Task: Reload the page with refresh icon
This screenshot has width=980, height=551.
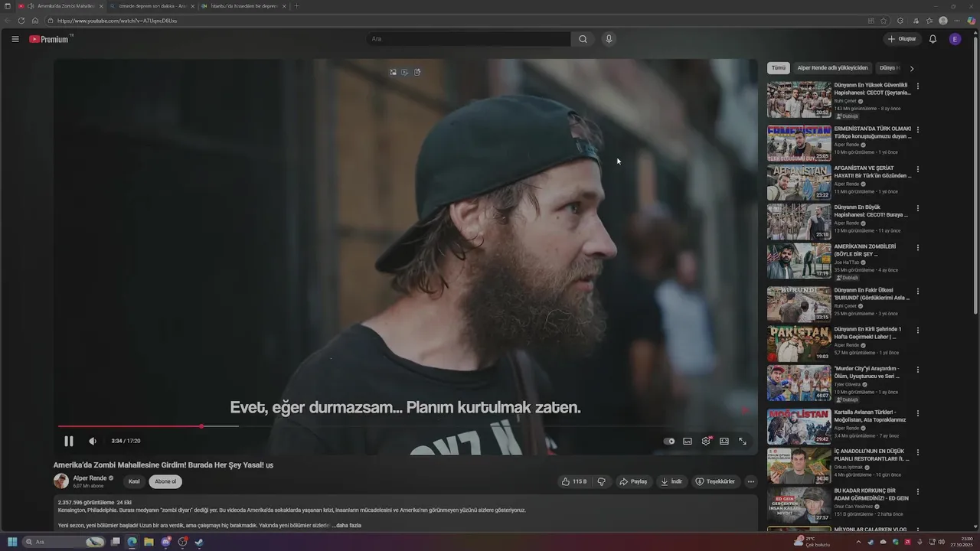Action: click(21, 21)
